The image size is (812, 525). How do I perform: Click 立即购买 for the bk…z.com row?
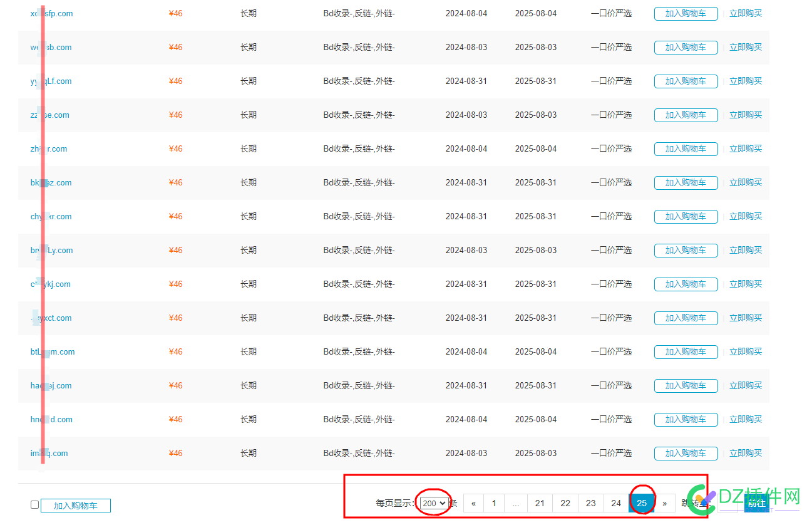click(x=746, y=182)
